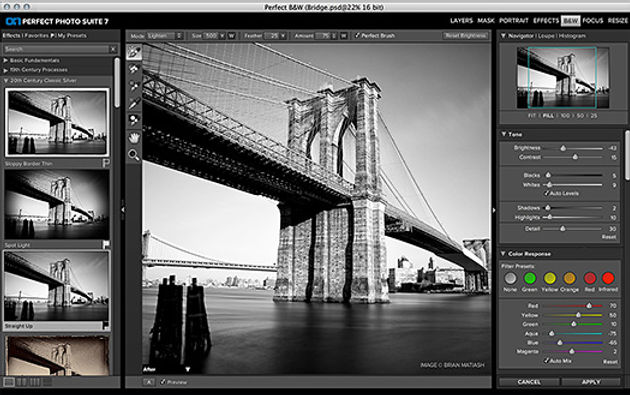
Task: Select the brightness brush tool in the tool well
Action: click(x=134, y=52)
